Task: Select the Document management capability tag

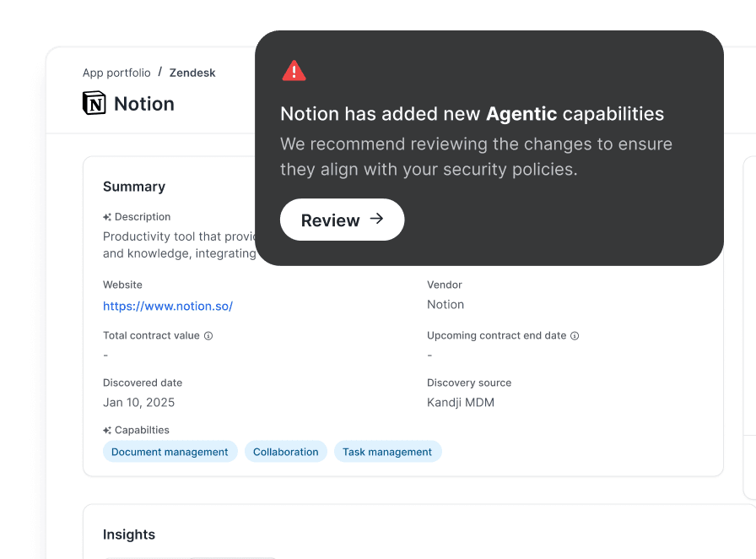Action: pos(170,452)
